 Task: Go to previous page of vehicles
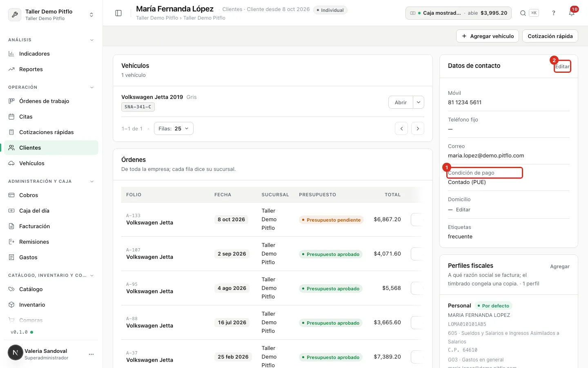[x=401, y=128]
